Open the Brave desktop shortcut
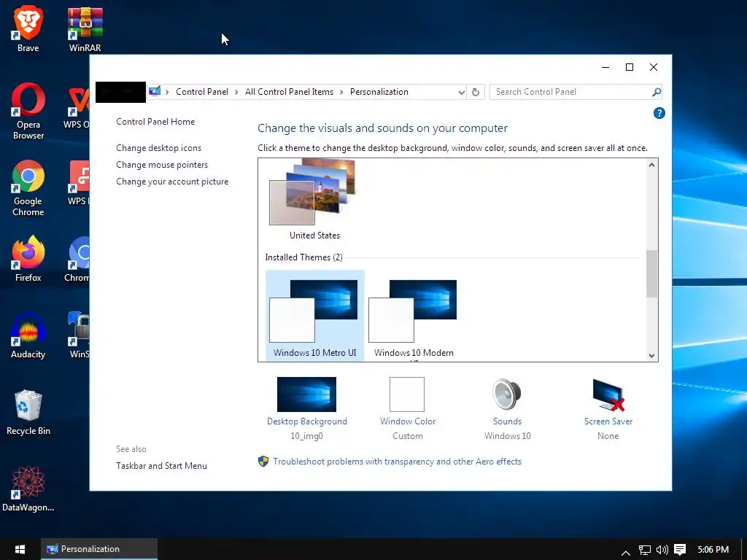Viewport: 747px width, 560px height. point(28,28)
